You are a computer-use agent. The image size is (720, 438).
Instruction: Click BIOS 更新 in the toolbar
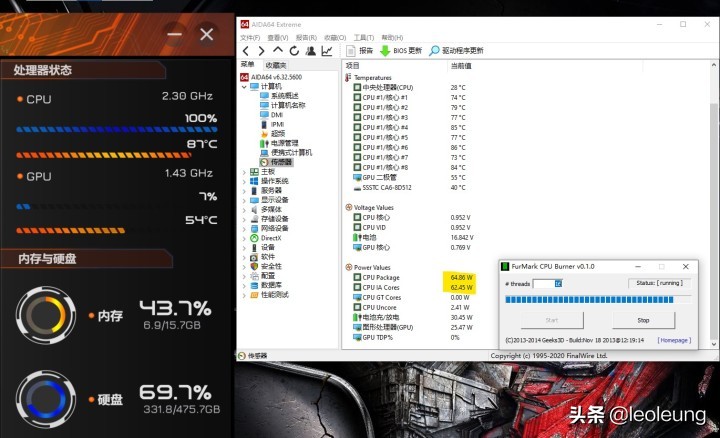401,51
